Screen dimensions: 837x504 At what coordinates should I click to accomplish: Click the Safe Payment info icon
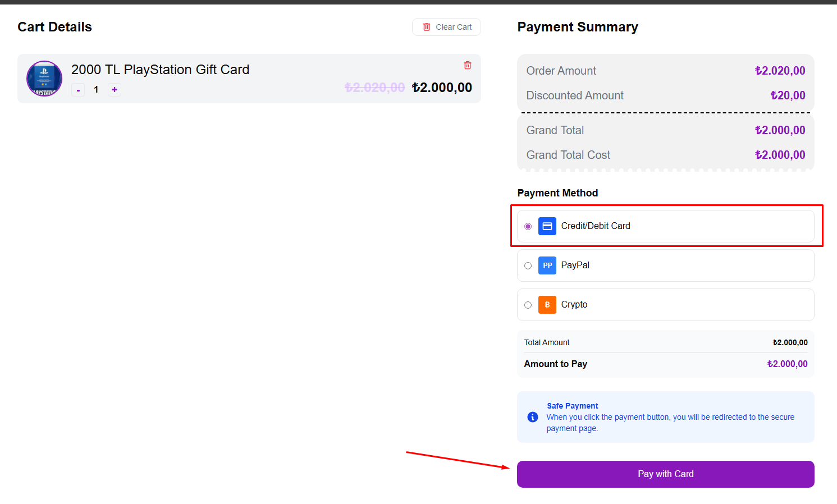[x=533, y=417]
